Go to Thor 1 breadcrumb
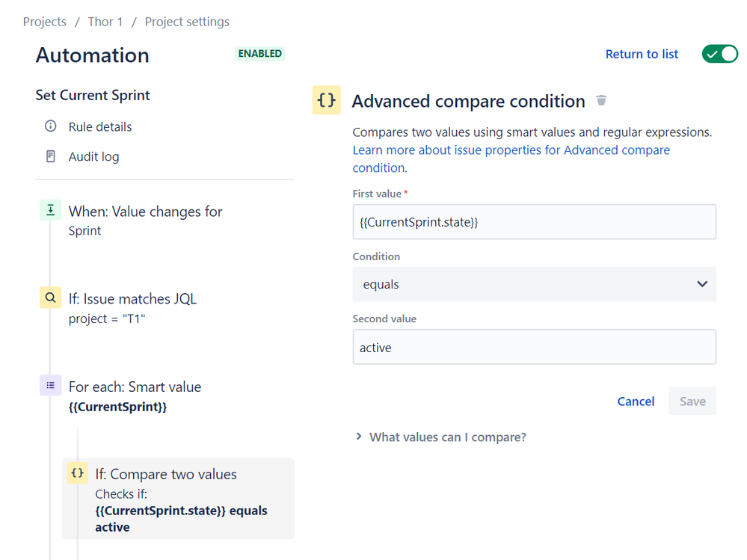Screen dimensions: 747x560 tap(105, 22)
